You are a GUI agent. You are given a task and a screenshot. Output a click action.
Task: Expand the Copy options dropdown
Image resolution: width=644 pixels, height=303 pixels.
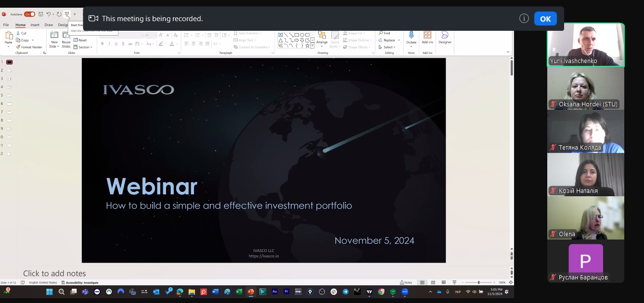(x=33, y=40)
